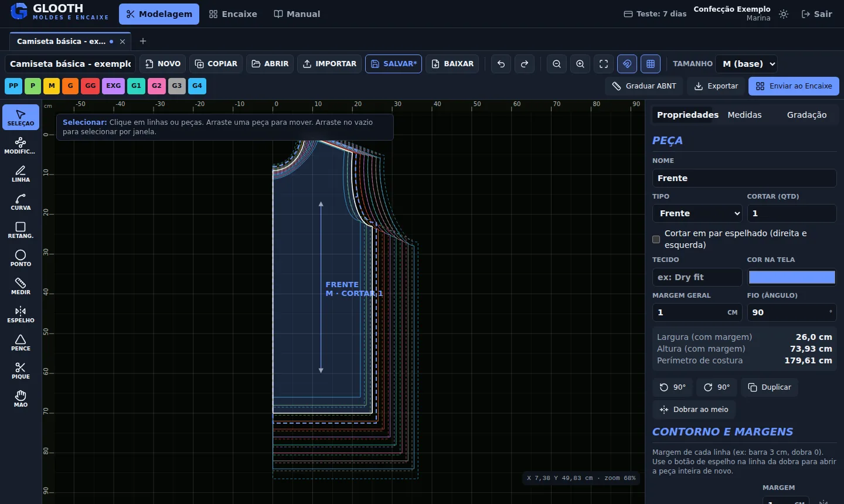Open the Manual tab

[x=297, y=14]
